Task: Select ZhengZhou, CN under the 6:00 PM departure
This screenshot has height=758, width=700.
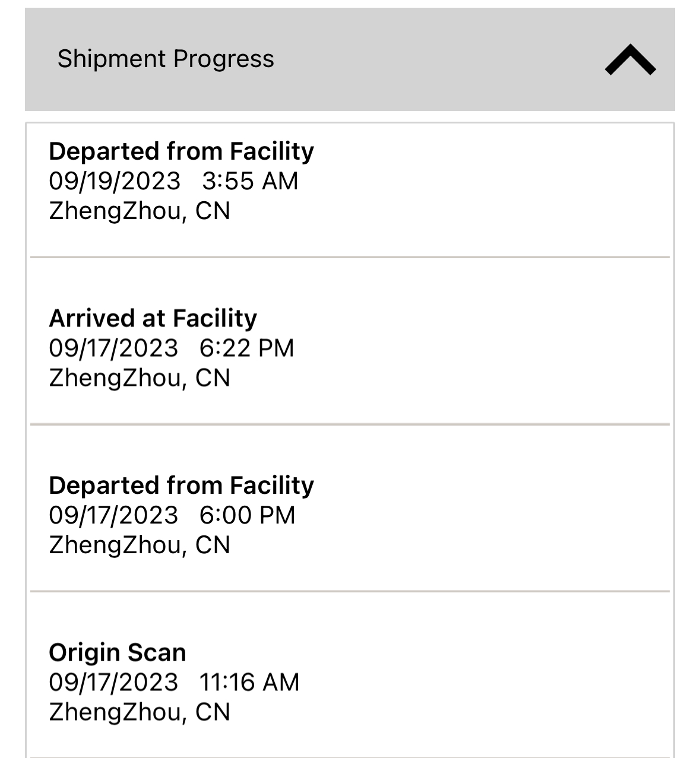Action: (140, 545)
